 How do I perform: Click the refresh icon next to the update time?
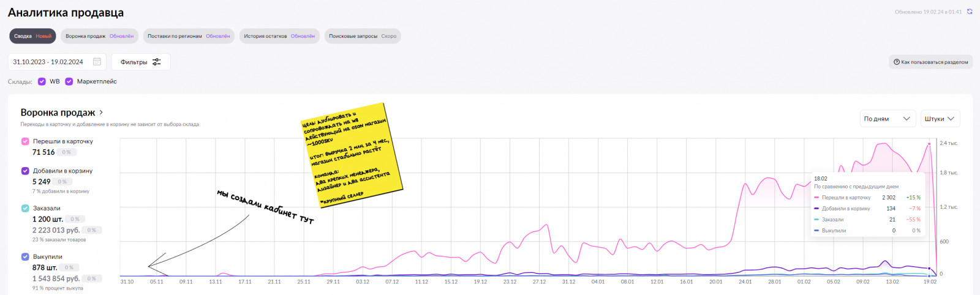pos(970,12)
